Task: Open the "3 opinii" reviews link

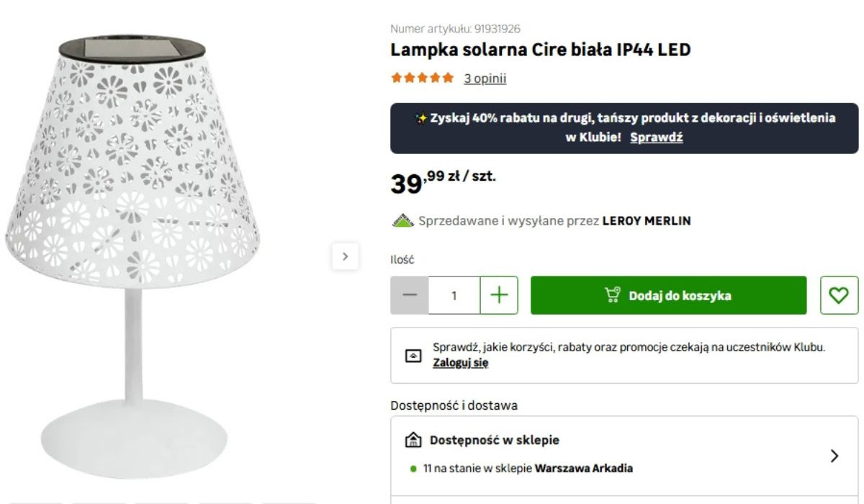Action: tap(485, 78)
